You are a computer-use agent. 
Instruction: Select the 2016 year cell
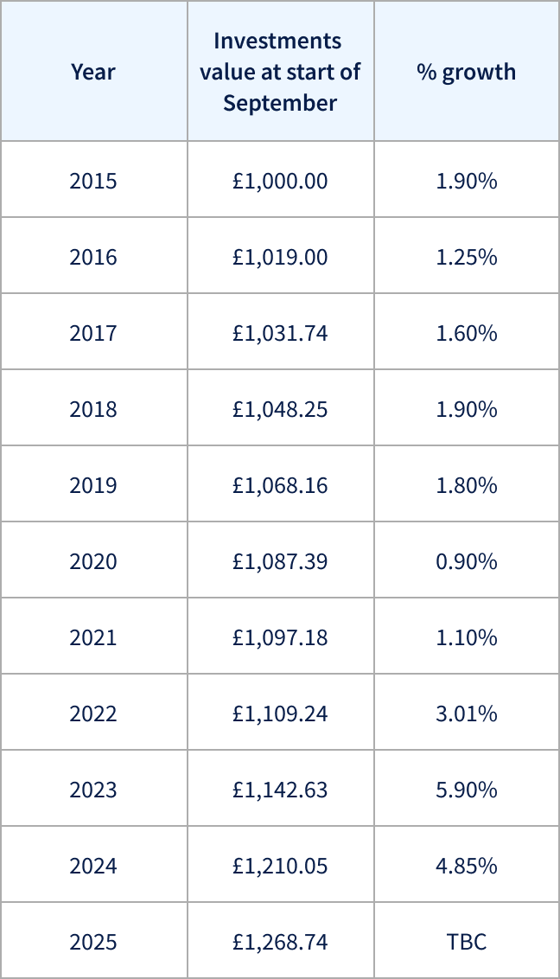93,258
